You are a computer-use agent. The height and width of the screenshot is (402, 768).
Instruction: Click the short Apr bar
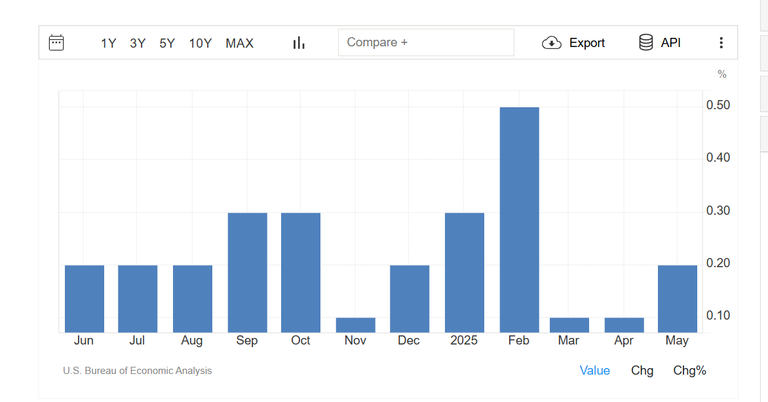624,325
